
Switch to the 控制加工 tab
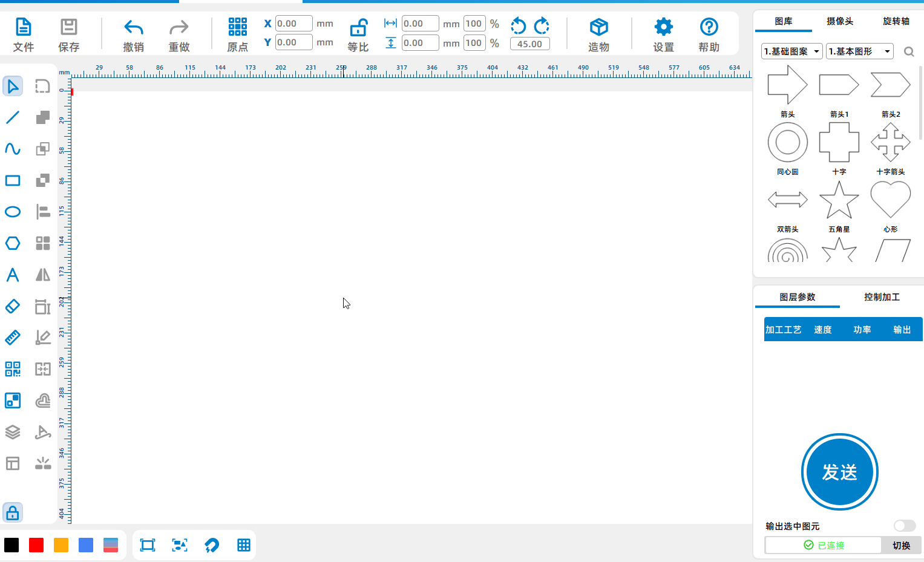882,297
